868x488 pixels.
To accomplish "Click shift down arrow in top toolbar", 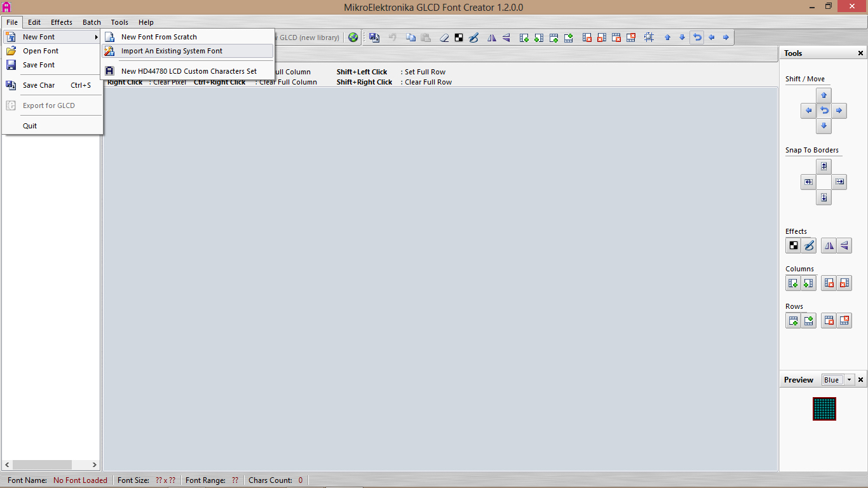I will tap(682, 37).
